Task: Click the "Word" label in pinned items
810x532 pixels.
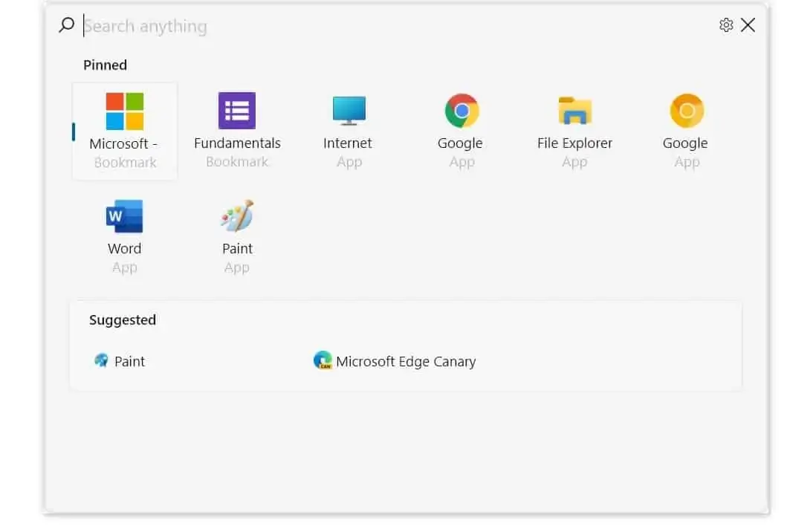Action: [124, 249]
